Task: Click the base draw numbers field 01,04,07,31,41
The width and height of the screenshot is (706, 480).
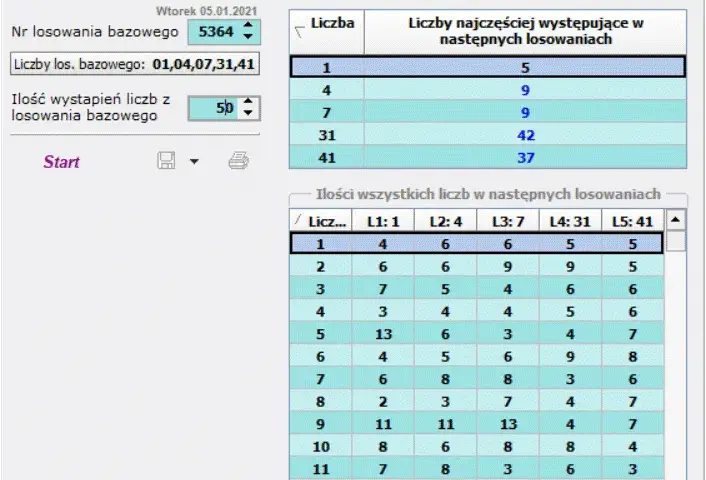Action: click(135, 64)
